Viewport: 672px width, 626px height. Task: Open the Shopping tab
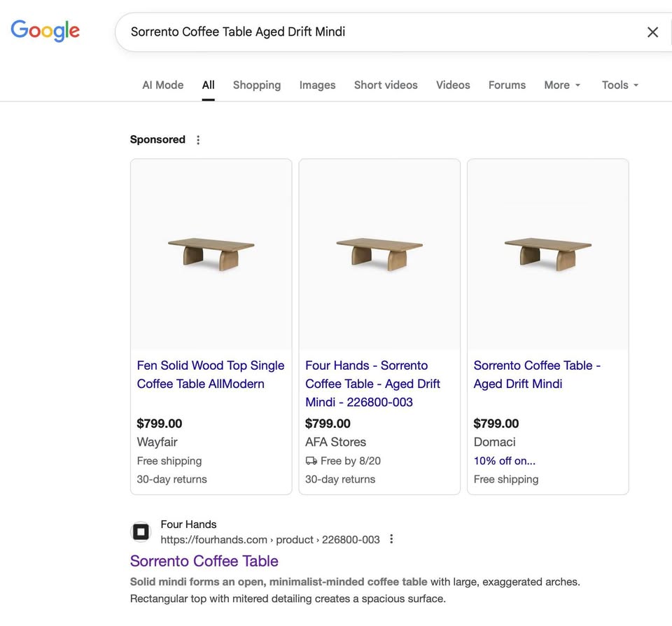[x=257, y=85]
